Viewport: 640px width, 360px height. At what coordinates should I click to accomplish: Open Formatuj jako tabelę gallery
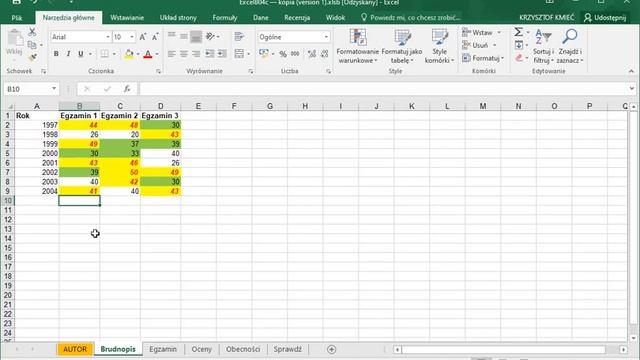[x=402, y=46]
